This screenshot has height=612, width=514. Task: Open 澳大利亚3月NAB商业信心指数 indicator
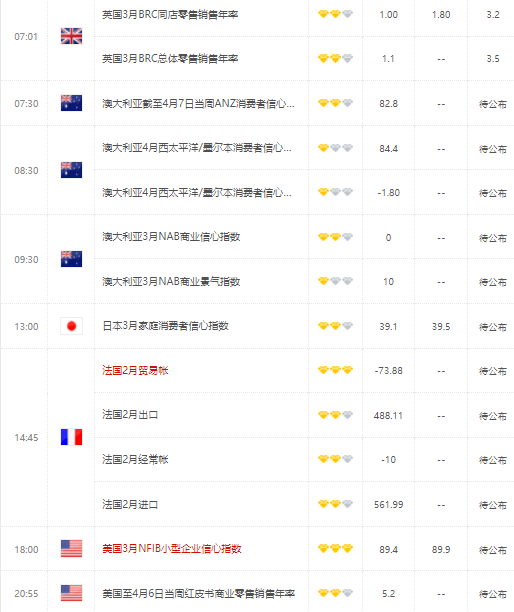pos(171,237)
